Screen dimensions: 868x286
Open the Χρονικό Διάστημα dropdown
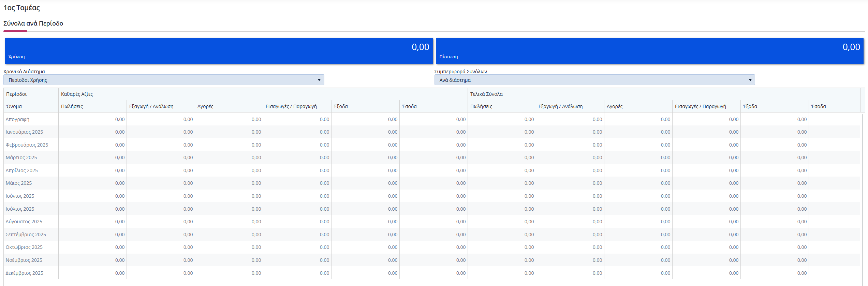click(x=164, y=80)
